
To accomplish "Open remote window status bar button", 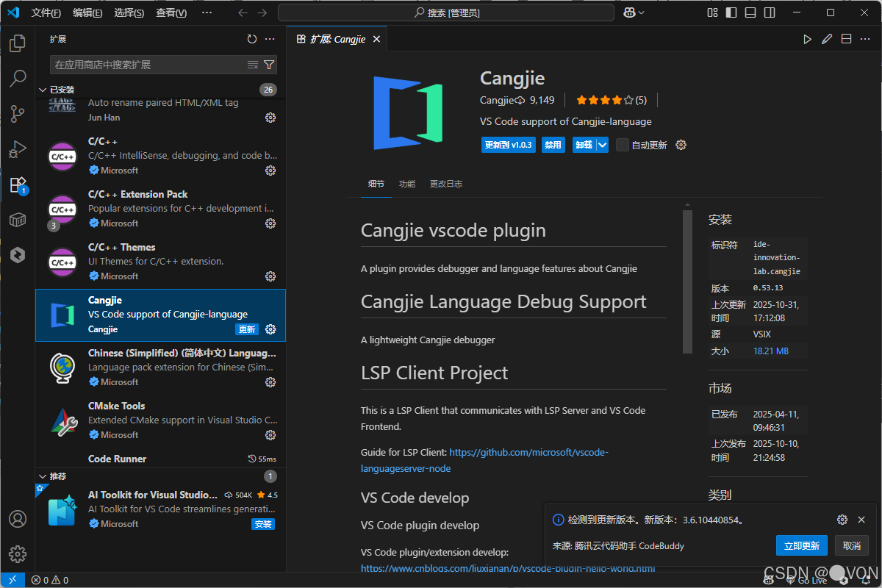I will [x=12, y=580].
